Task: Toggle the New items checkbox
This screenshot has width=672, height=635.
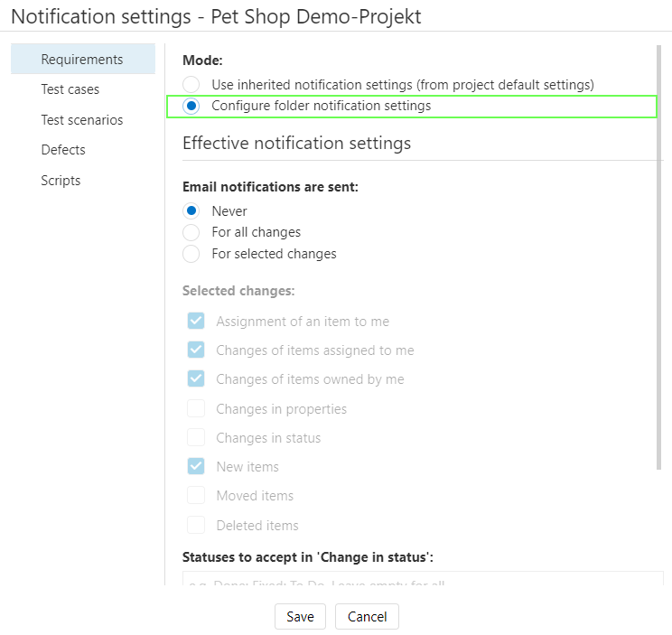Action: 196,467
